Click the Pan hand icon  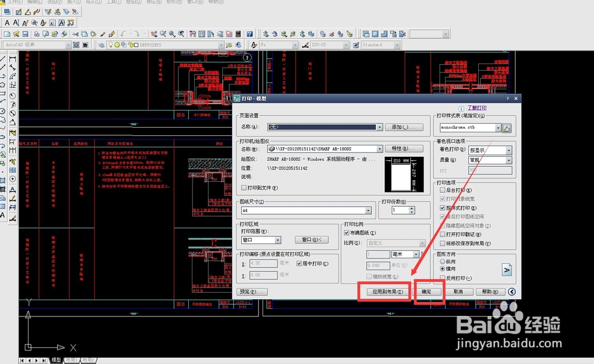click(154, 34)
